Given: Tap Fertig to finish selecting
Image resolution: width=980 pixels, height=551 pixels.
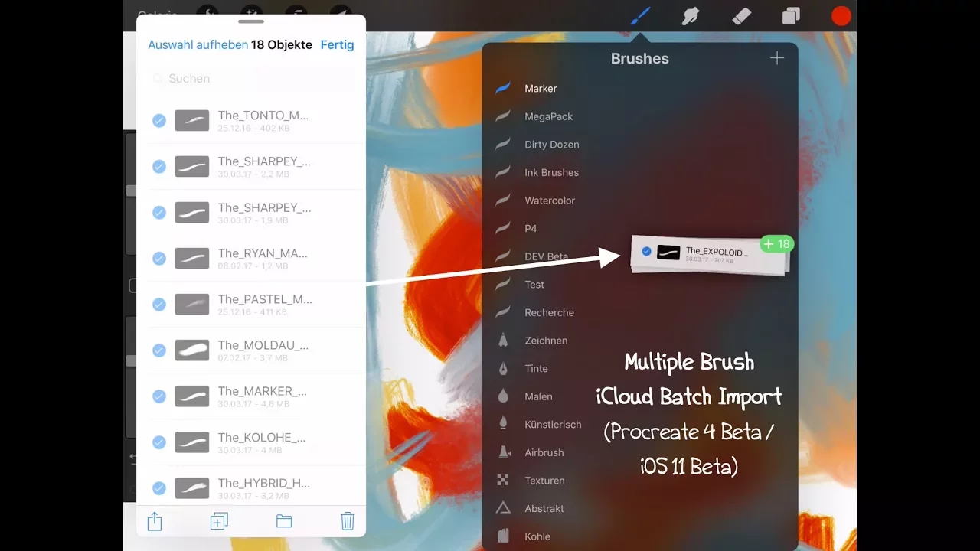Looking at the screenshot, I should (x=337, y=45).
